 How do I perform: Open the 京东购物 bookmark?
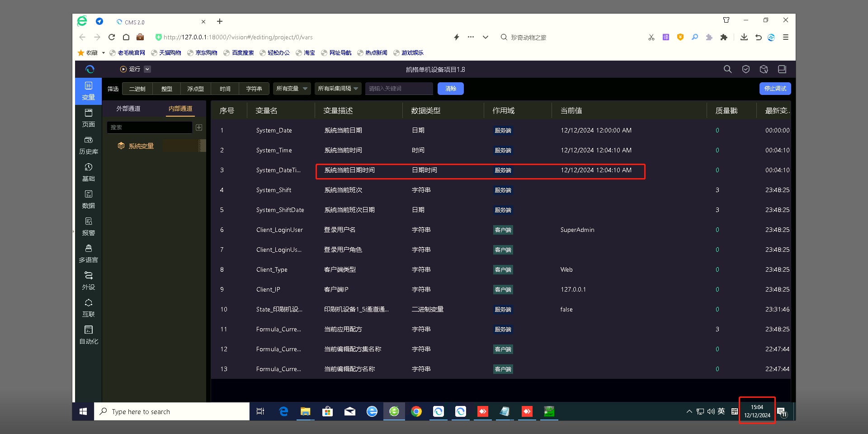(203, 53)
